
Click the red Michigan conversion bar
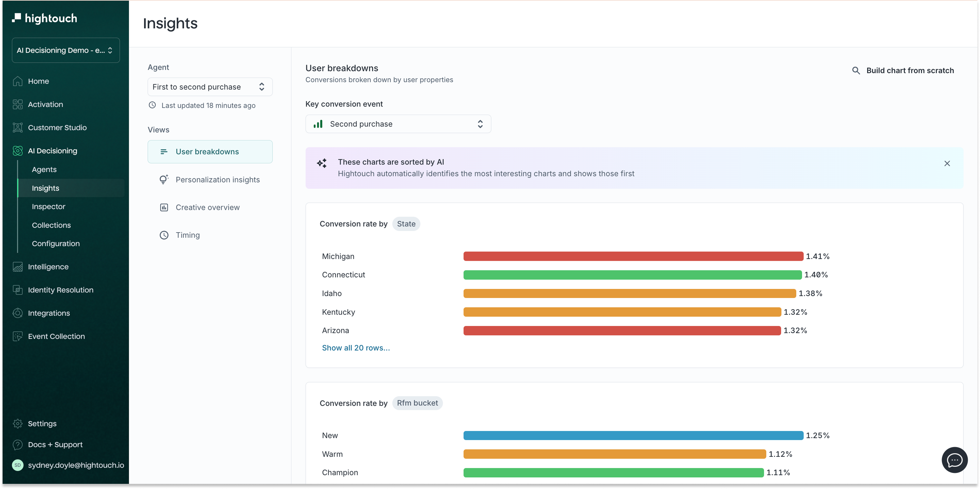[x=633, y=256]
